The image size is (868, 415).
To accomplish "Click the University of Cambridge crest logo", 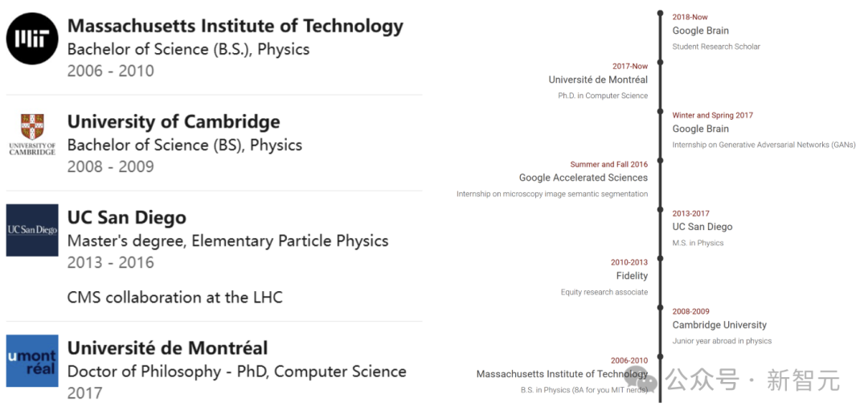I will tap(32, 134).
